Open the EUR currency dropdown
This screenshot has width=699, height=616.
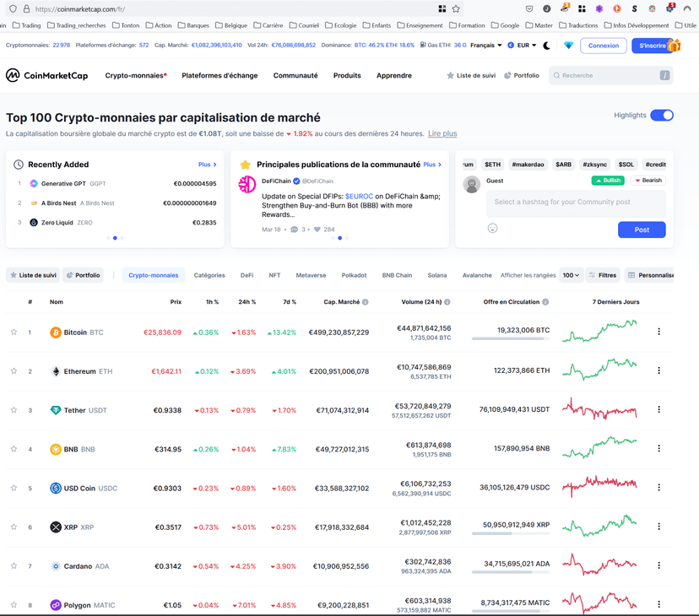[x=522, y=45]
